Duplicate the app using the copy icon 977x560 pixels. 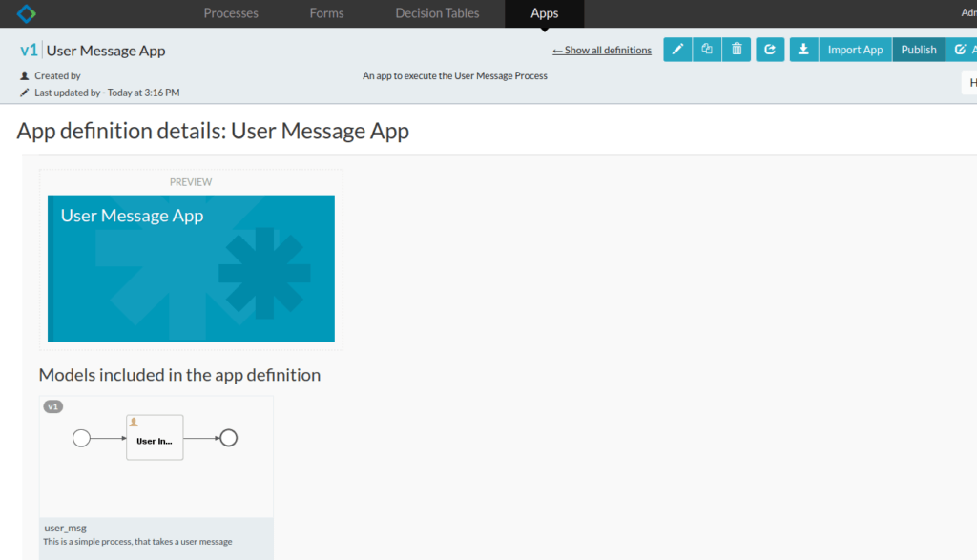click(707, 49)
